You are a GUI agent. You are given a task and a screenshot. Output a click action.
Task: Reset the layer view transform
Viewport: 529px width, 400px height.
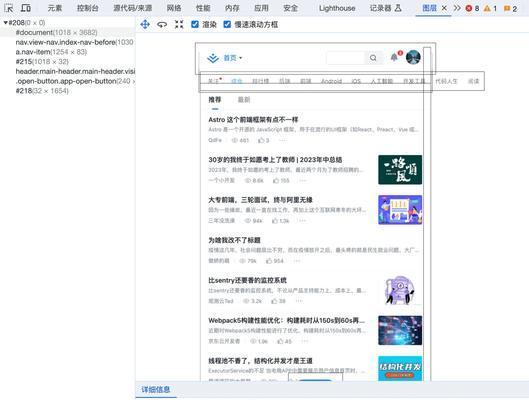tap(179, 24)
